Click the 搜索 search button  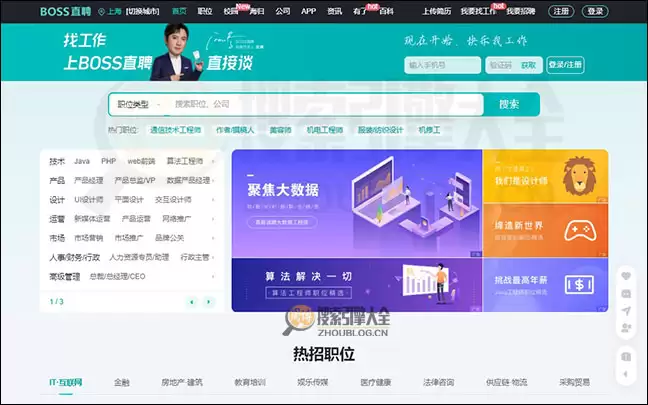pos(510,105)
